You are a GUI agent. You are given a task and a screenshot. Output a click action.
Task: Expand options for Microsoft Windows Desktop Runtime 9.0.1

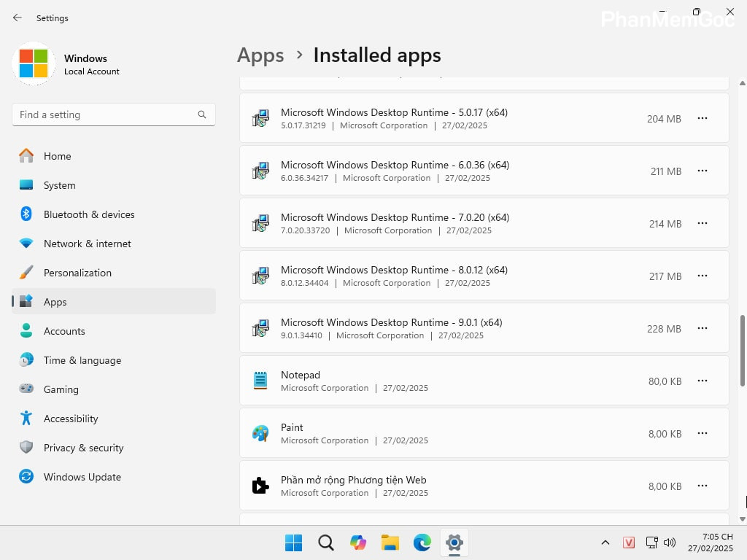point(702,328)
